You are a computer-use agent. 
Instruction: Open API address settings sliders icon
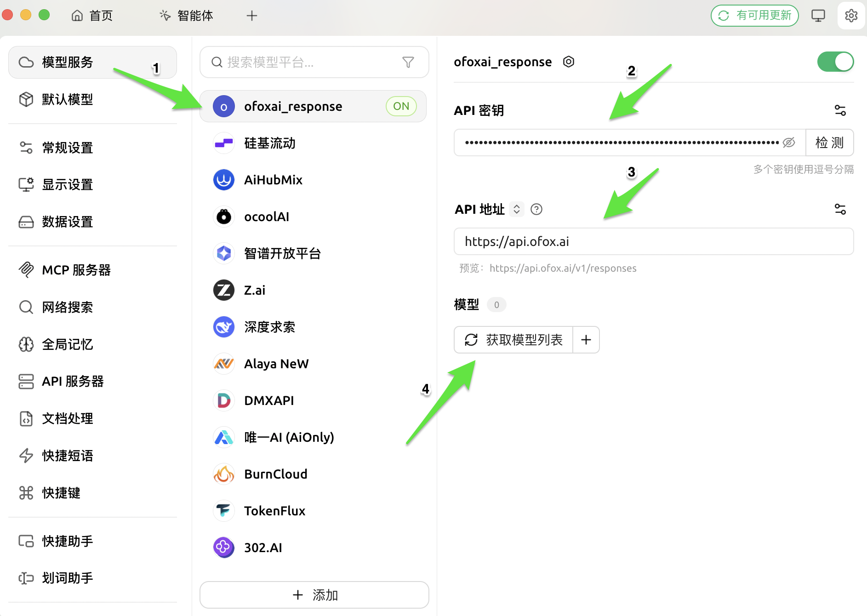coord(840,209)
